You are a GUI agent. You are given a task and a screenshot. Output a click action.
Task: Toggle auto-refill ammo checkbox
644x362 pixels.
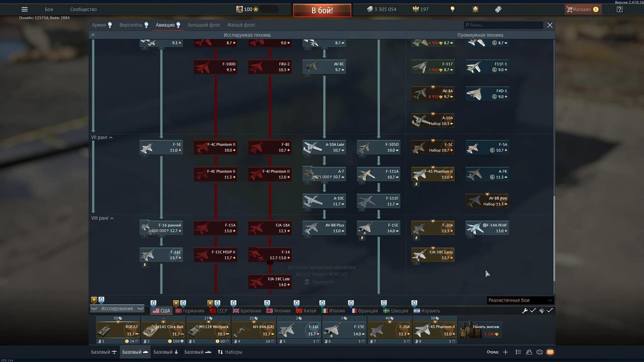549,311
